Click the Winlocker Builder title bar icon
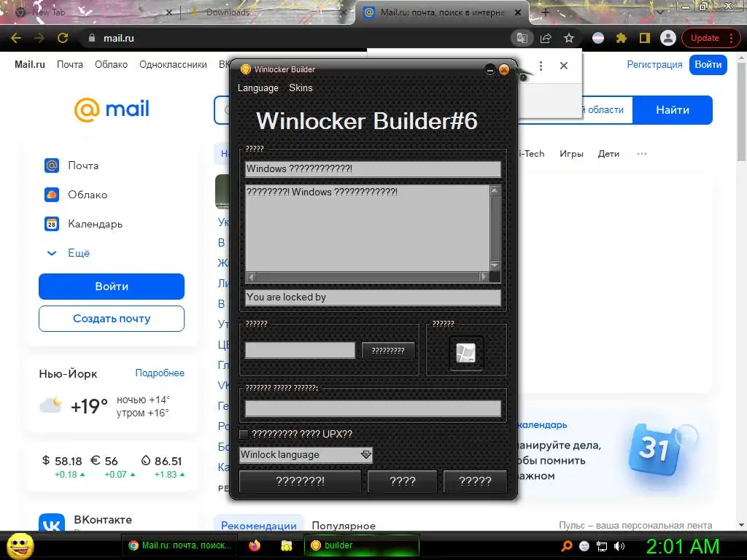This screenshot has width=747, height=560. (246, 69)
